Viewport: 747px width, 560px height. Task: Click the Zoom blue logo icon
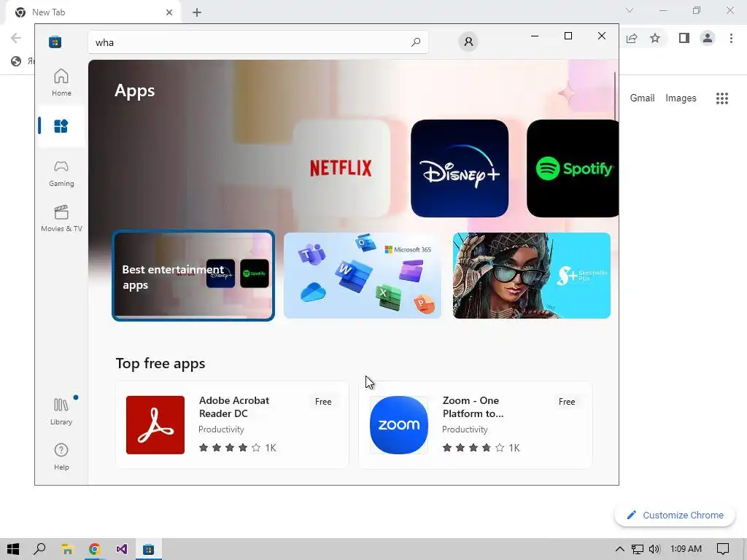click(399, 425)
